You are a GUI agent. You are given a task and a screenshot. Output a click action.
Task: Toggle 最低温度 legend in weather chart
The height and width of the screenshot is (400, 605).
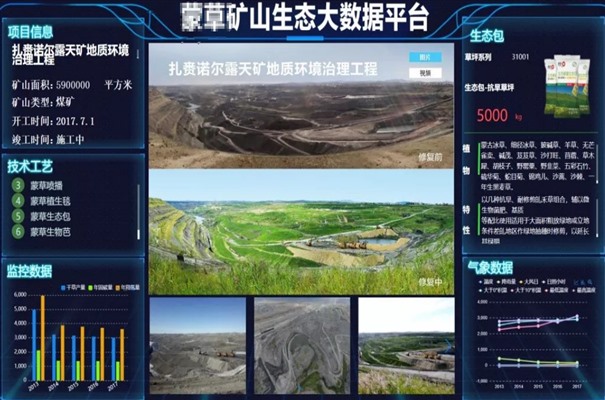(x=556, y=290)
